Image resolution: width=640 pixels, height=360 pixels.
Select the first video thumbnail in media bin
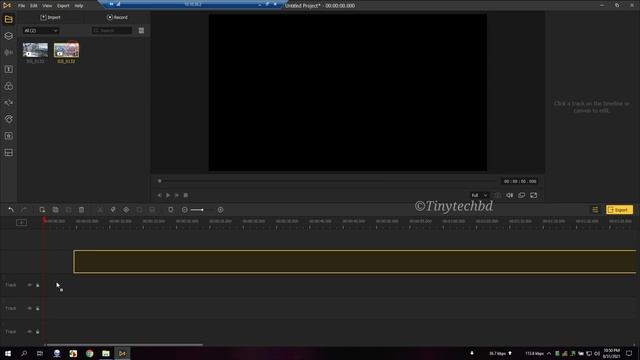point(36,50)
